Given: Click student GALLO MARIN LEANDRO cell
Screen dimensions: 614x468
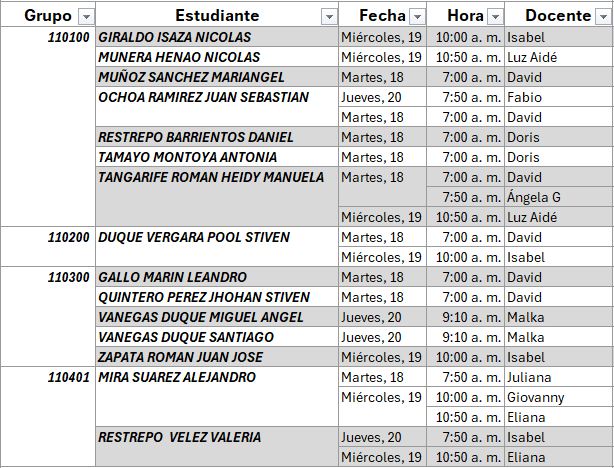Looking at the screenshot, I should (x=173, y=277).
